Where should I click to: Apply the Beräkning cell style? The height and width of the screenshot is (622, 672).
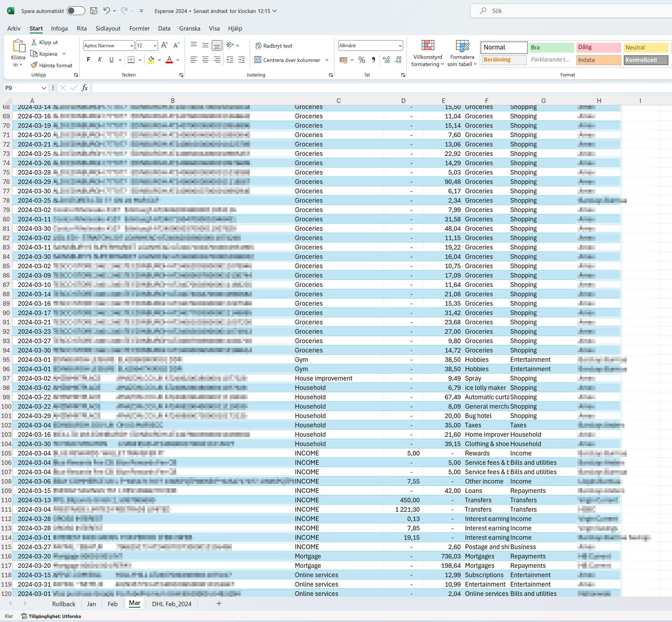[504, 60]
